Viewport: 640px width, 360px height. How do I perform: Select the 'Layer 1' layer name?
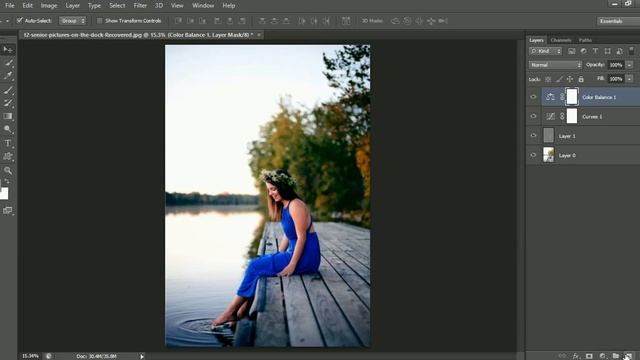click(567, 136)
